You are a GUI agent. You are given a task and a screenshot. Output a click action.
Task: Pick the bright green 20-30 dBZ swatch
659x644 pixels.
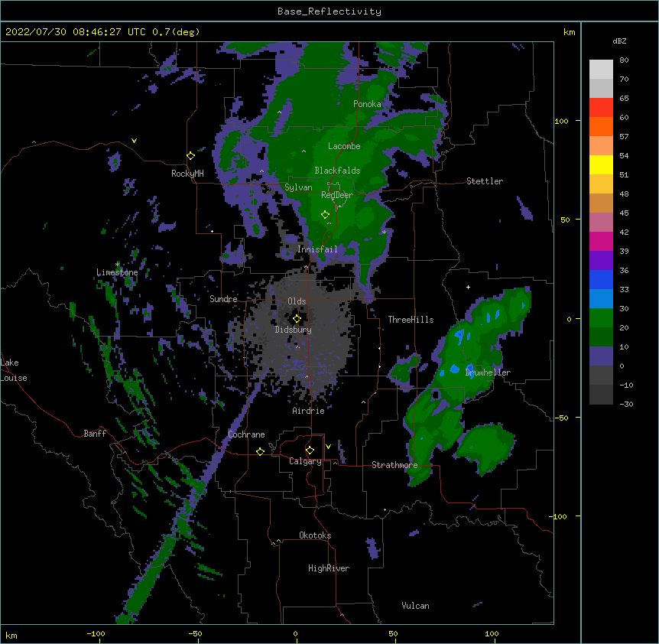601,318
